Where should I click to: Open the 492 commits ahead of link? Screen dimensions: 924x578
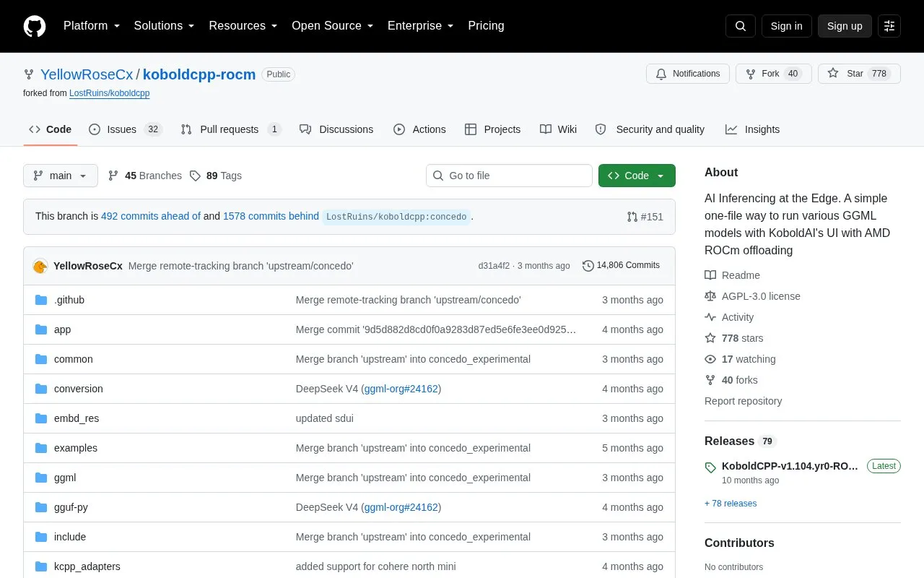[151, 216]
